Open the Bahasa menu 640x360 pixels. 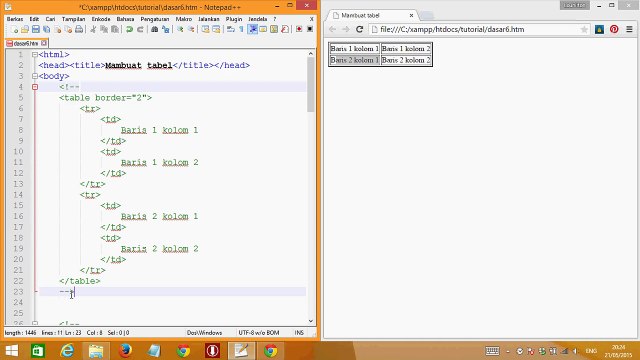(x=125, y=19)
